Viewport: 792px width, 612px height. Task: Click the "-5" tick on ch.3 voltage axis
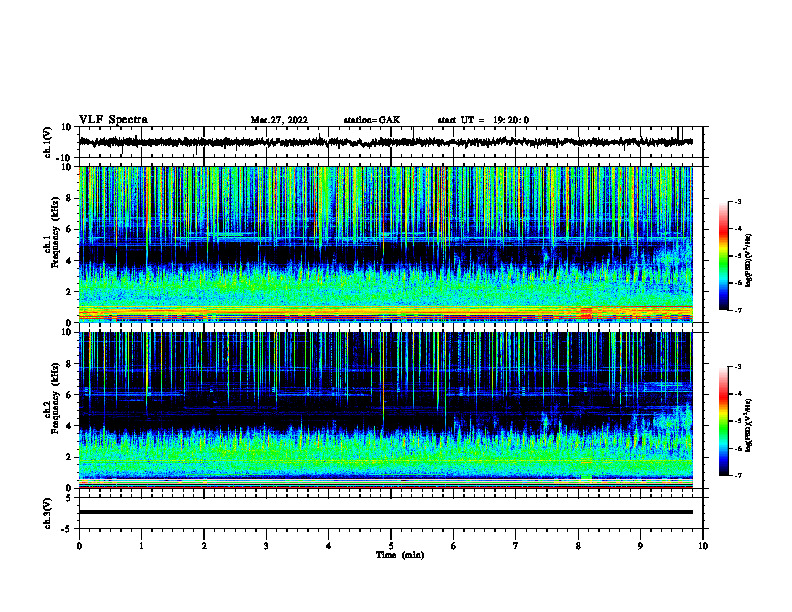67,529
